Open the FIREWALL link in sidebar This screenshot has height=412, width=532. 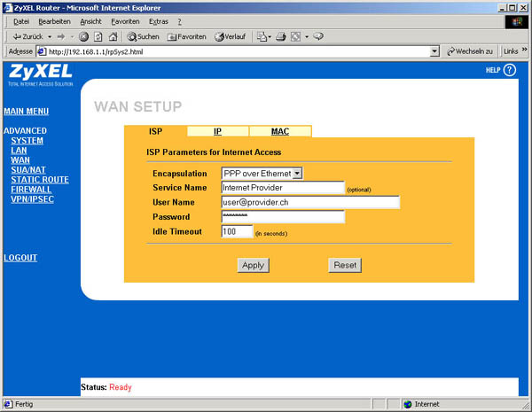[x=31, y=190]
